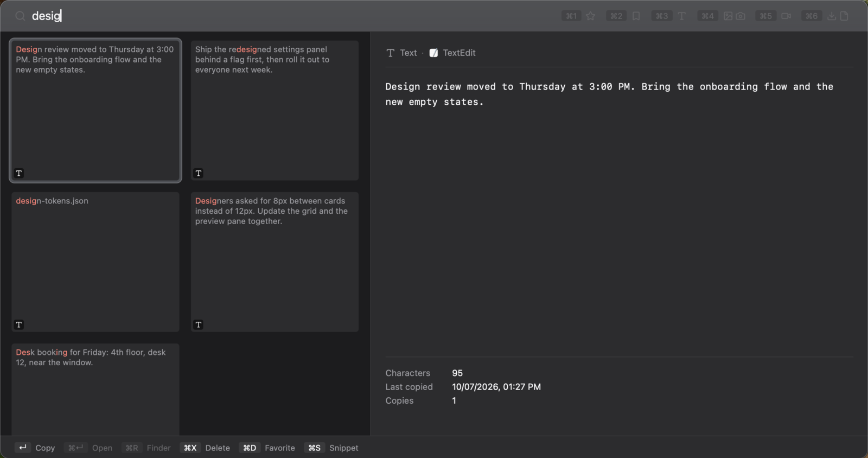Filter by download arrow icon
The image size is (868, 458).
[x=832, y=16]
